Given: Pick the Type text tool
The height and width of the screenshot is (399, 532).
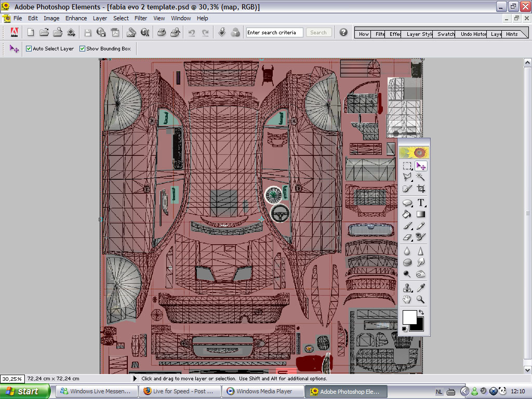Looking at the screenshot, I should tap(421, 203).
